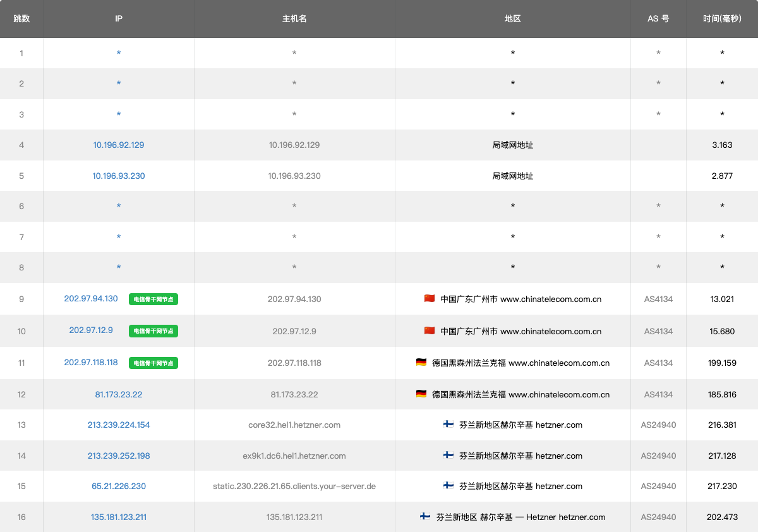Select destination IP link 135.181.123.211
This screenshot has width=758, height=532.
(x=119, y=517)
